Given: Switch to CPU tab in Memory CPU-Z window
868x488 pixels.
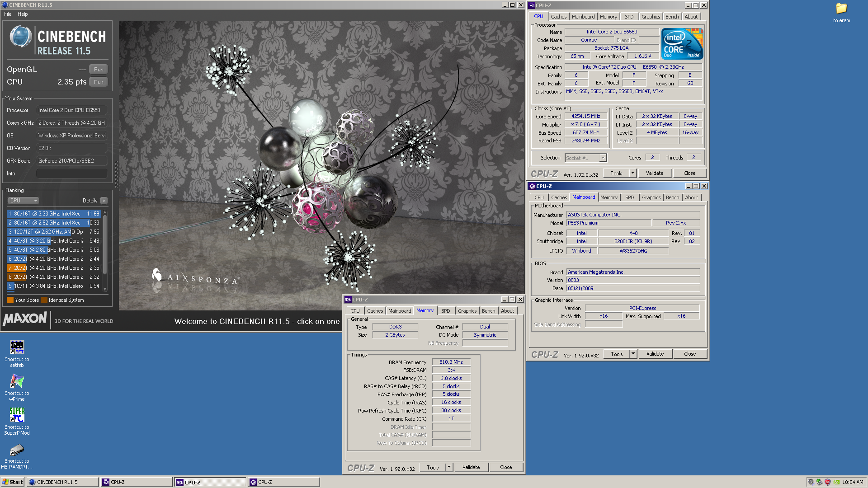Looking at the screenshot, I should click(x=355, y=311).
